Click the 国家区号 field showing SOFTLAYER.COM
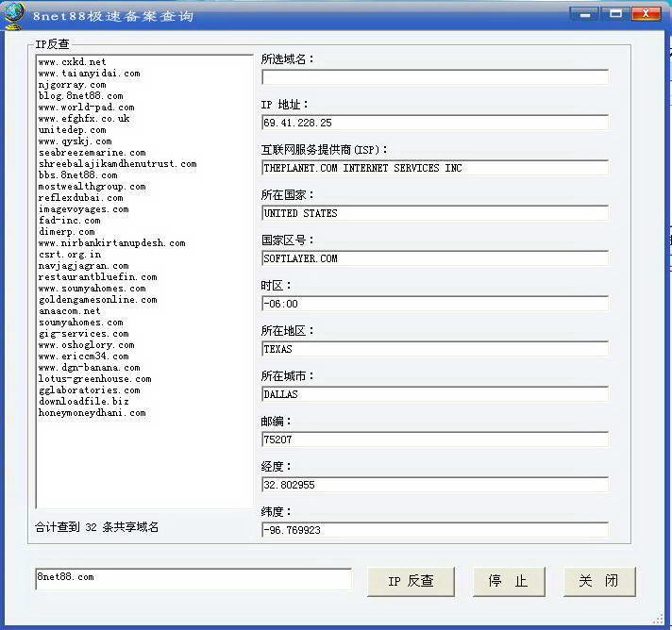This screenshot has height=630, width=672. [x=434, y=258]
